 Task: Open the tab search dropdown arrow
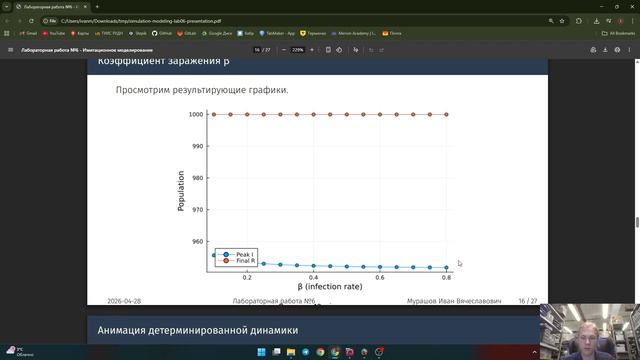[x=7, y=7]
